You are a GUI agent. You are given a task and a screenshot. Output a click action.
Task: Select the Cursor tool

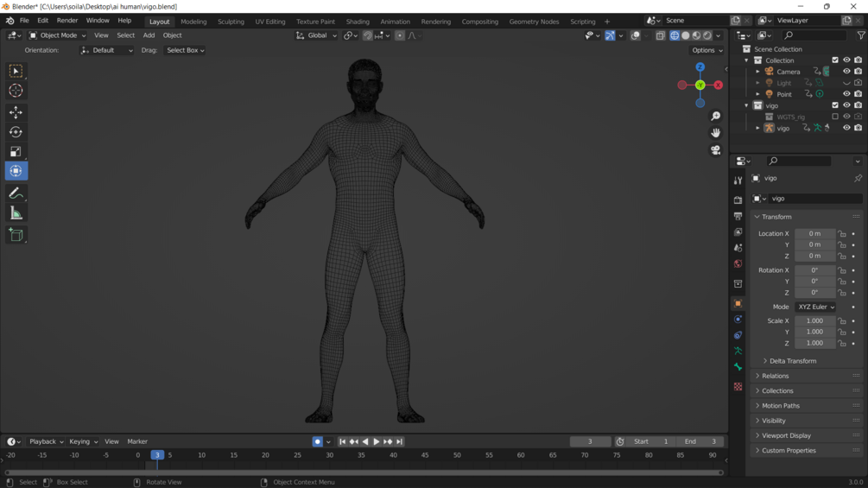click(16, 91)
